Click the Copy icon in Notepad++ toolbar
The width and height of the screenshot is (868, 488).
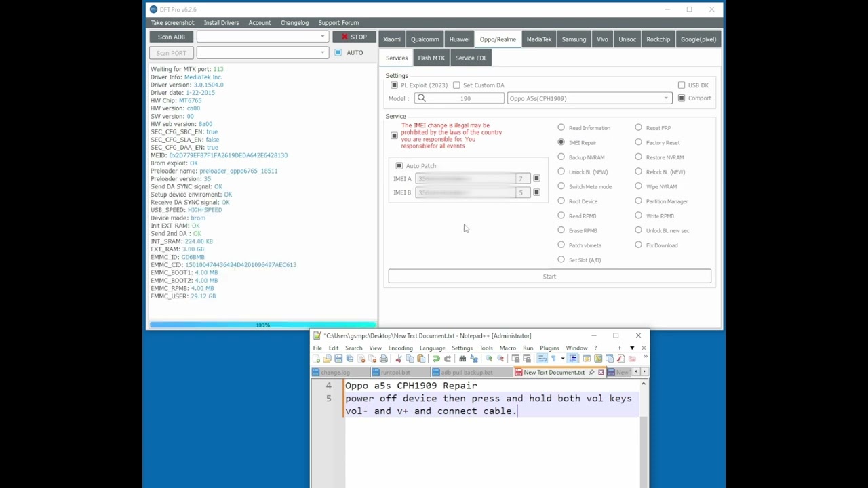[x=410, y=359]
